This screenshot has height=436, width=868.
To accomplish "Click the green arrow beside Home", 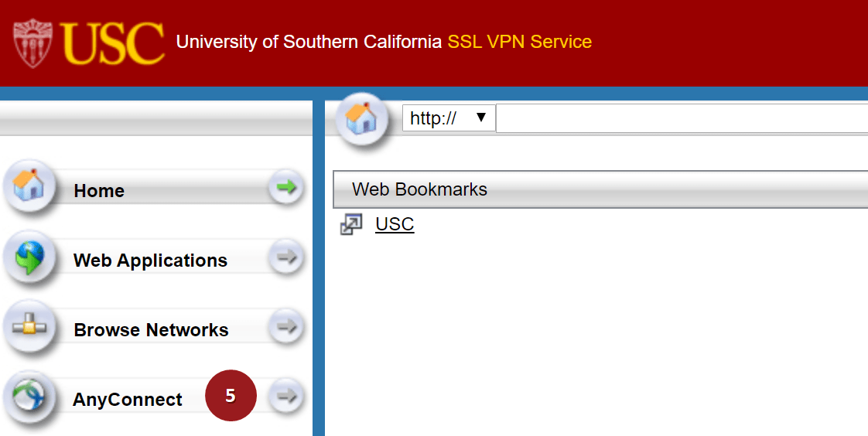I will click(287, 188).
